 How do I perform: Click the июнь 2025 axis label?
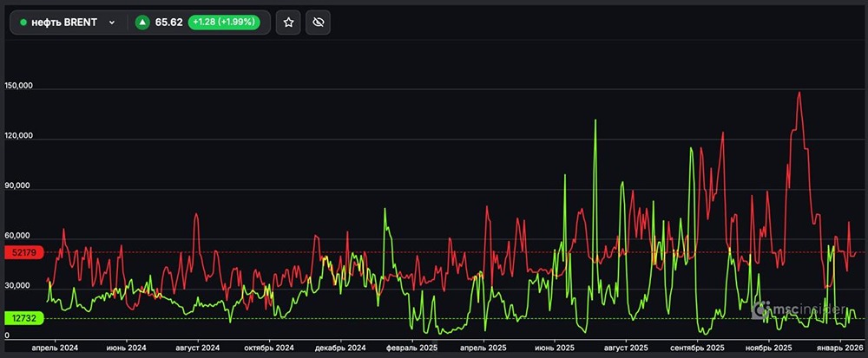pos(554,348)
